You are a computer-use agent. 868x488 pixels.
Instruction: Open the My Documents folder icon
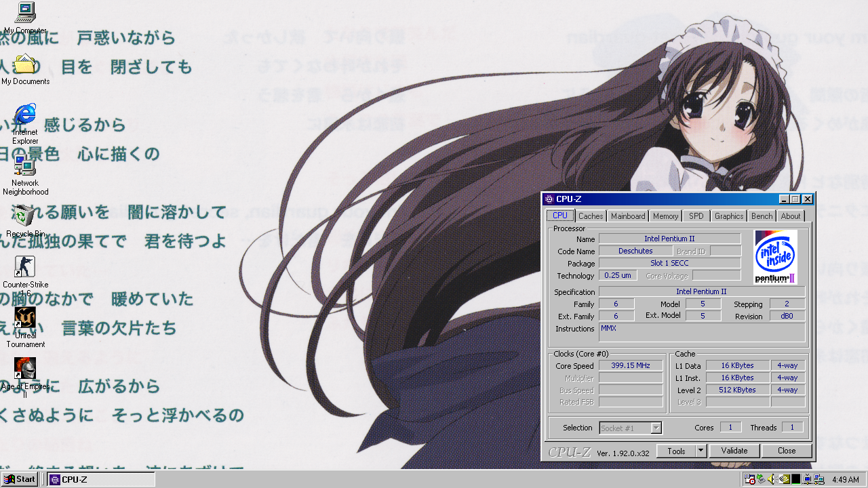click(x=25, y=64)
